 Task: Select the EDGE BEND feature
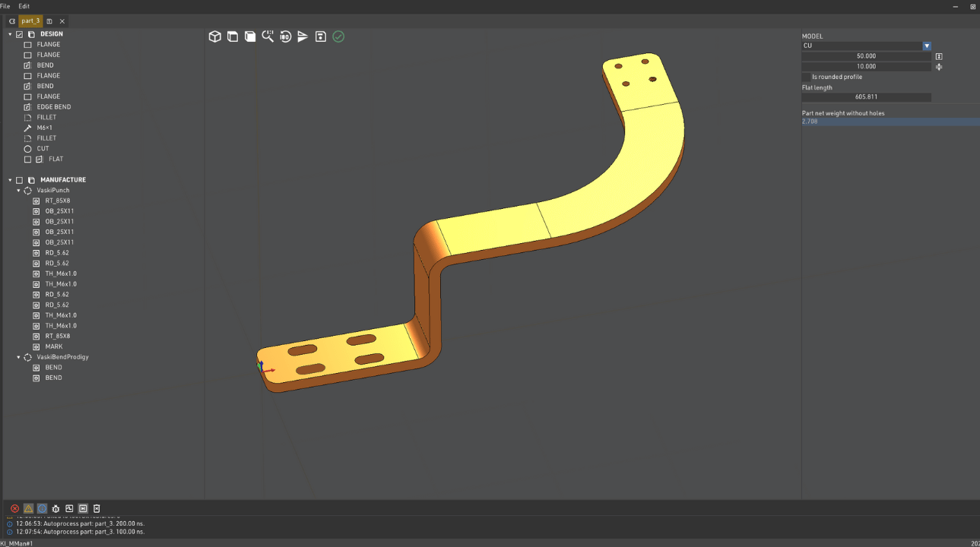[x=54, y=107]
